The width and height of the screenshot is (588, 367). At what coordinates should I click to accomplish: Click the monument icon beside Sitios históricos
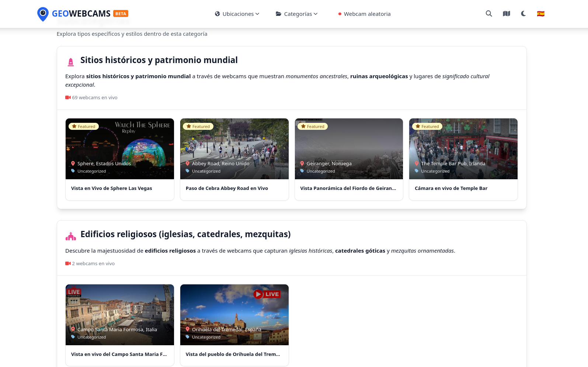(x=71, y=62)
